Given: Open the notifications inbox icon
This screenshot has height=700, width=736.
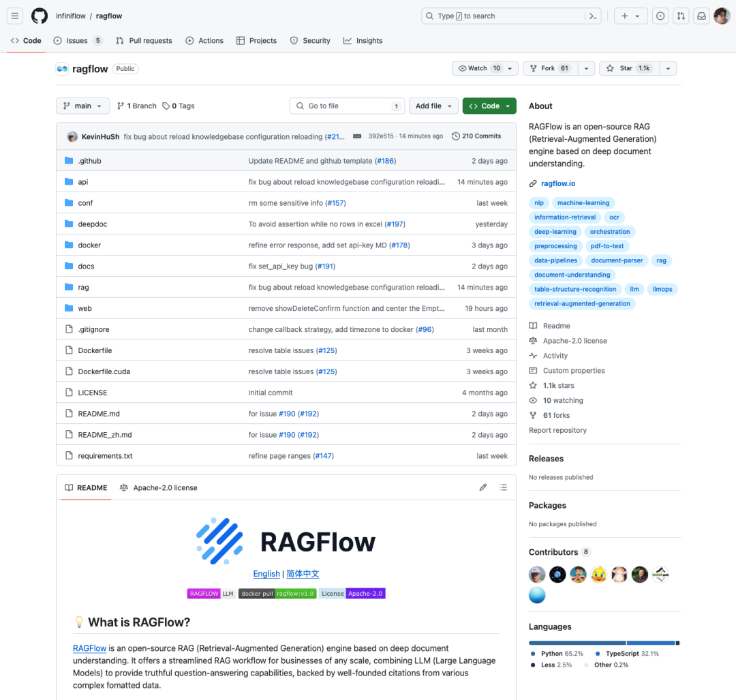Looking at the screenshot, I should 701,16.
